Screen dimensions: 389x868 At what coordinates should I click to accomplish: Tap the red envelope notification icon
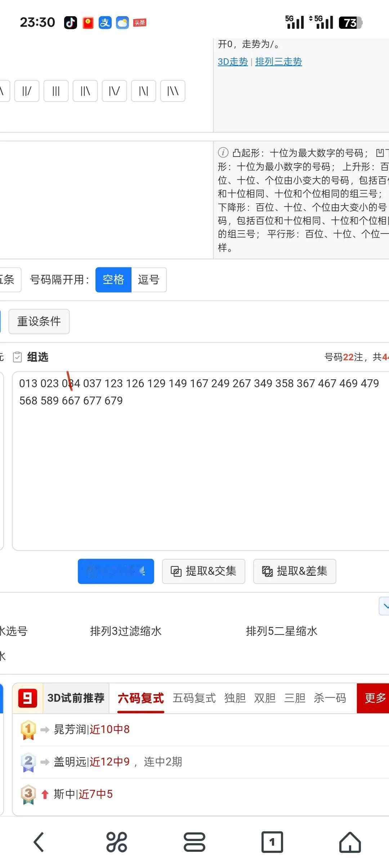(88, 23)
